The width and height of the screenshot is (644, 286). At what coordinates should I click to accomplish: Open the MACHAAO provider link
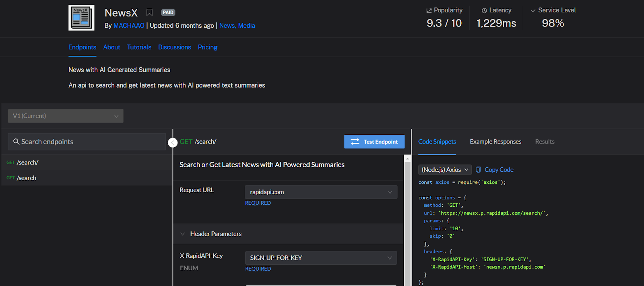(129, 25)
